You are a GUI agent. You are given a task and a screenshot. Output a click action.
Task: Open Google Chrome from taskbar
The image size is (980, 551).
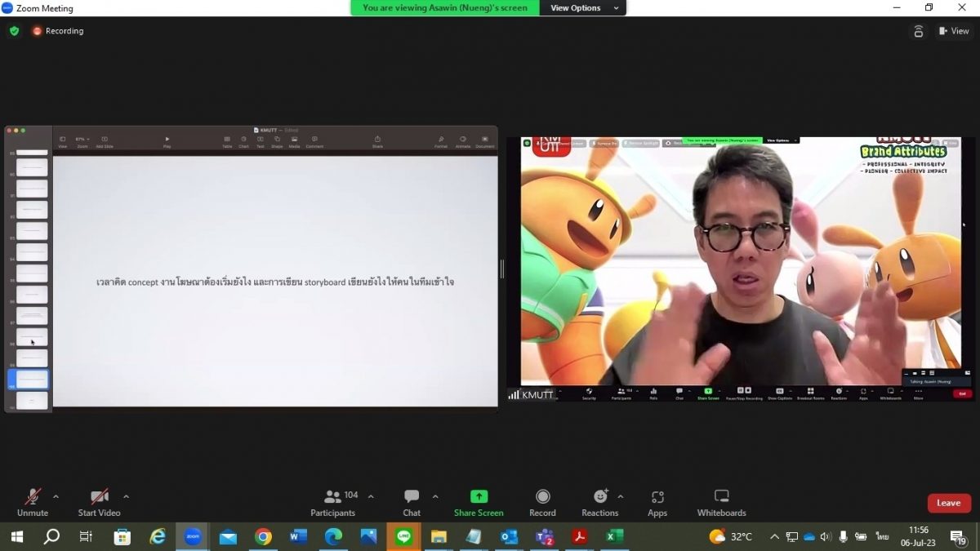point(263,536)
